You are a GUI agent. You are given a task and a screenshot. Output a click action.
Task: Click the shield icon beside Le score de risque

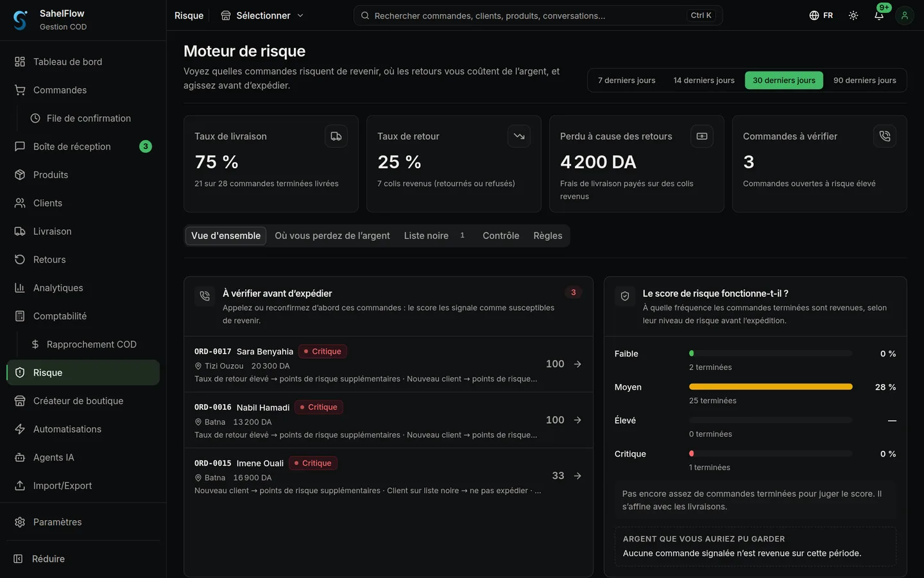point(625,296)
